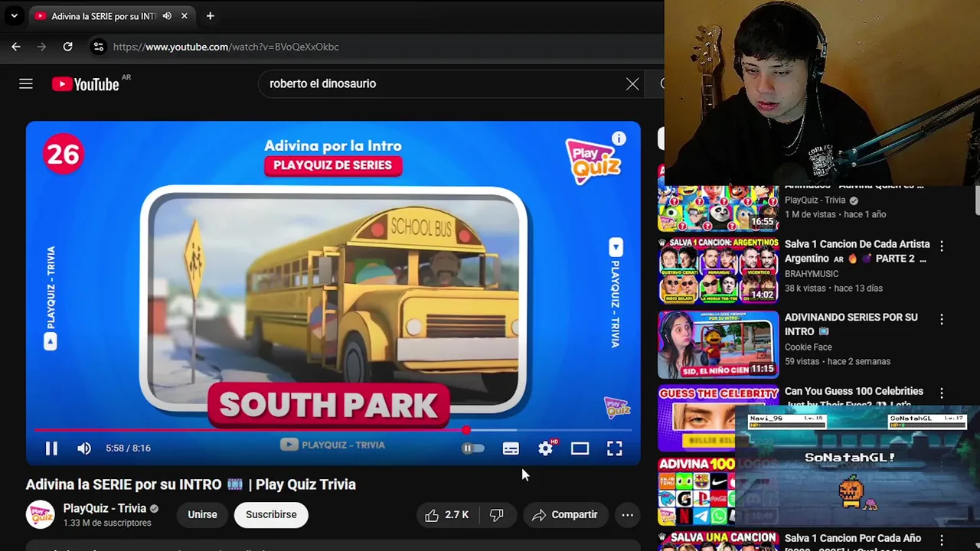Open 'Salva 1 Cancion Por Cada Año' video
The height and width of the screenshot is (551, 980).
853,540
